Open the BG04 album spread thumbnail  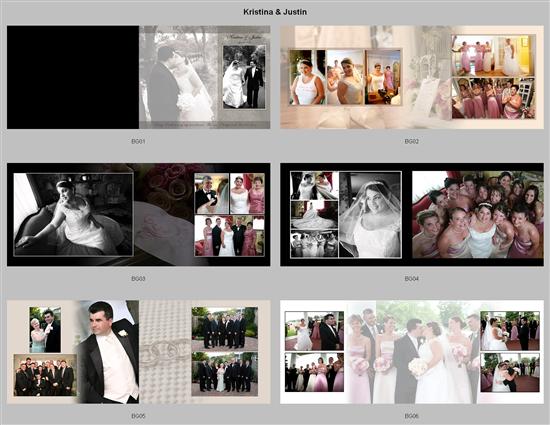(x=412, y=215)
